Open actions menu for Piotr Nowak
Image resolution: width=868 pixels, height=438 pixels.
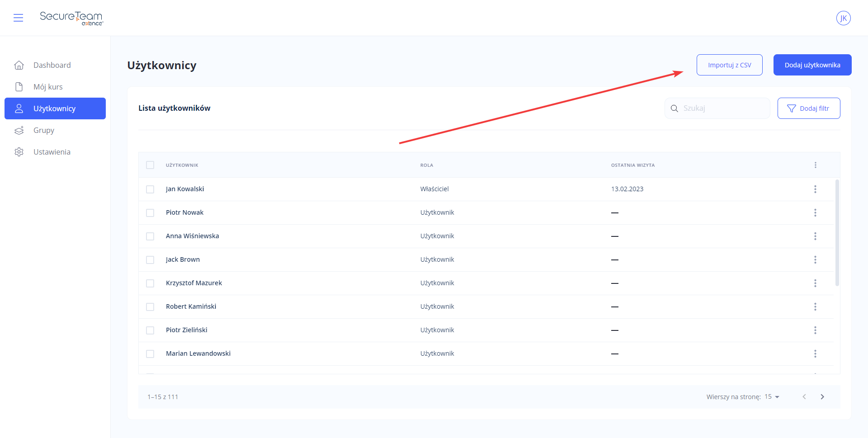point(815,212)
